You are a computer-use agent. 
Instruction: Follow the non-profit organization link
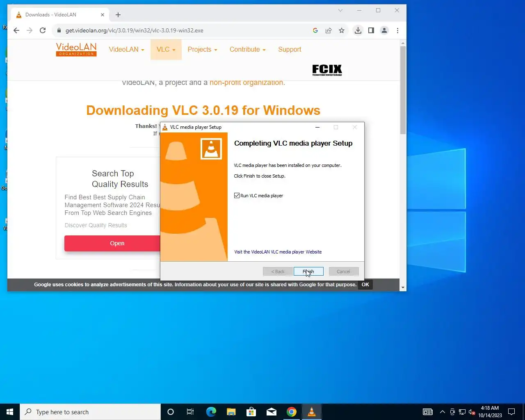pyautogui.click(x=247, y=82)
